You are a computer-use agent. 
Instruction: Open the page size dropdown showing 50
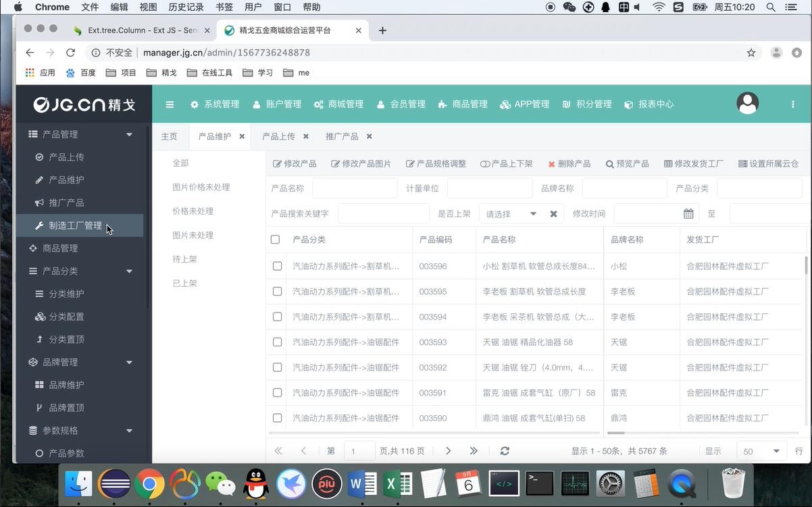(776, 451)
